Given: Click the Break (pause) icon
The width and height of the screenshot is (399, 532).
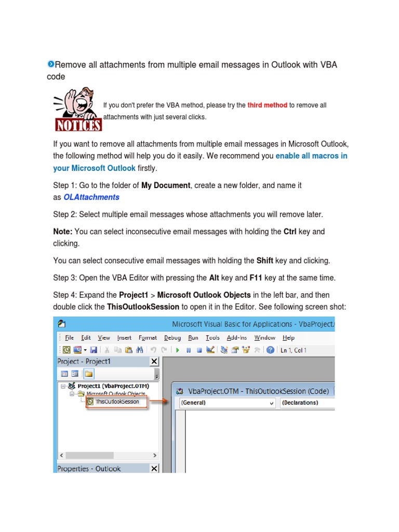Looking at the screenshot, I should pyautogui.click(x=188, y=350).
